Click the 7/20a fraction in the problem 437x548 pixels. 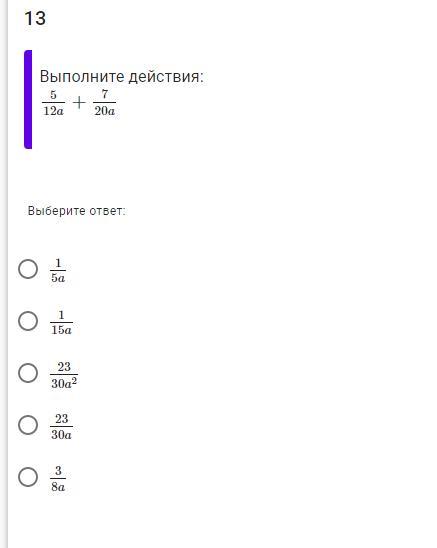[x=104, y=103]
